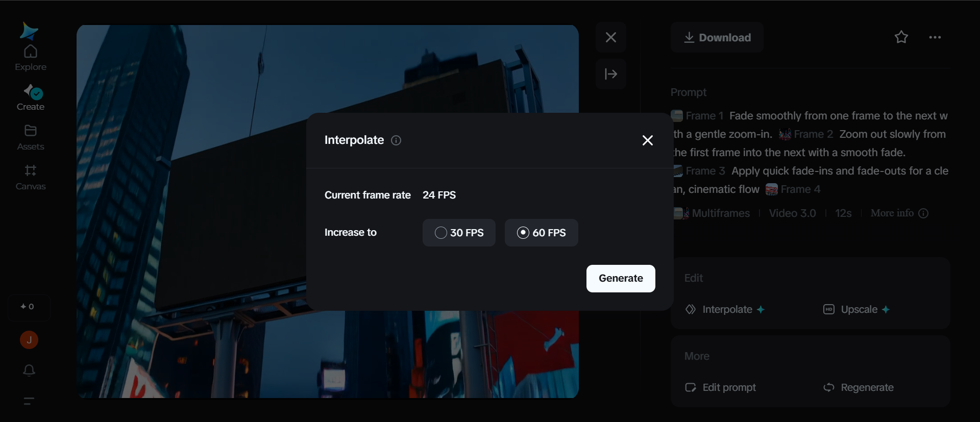Add video to favorites with star

[901, 37]
